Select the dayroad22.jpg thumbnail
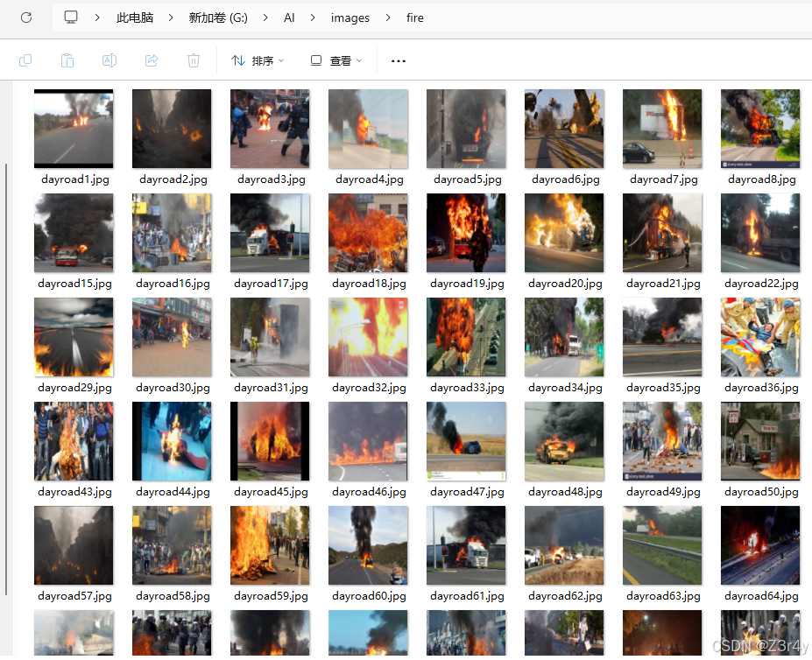Viewport: 812px width, 660px height. click(x=760, y=233)
